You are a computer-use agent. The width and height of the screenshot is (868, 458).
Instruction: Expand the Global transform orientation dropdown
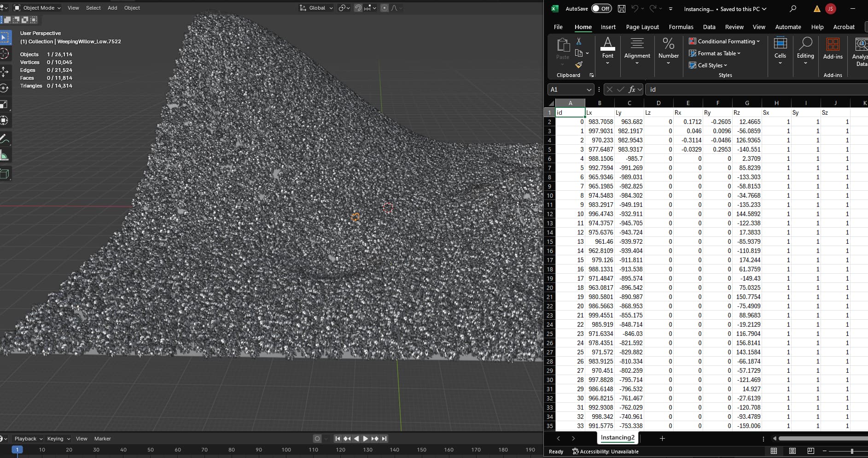click(316, 8)
